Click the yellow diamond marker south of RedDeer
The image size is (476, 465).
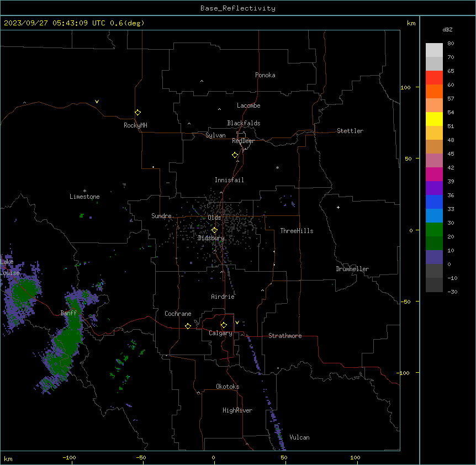tap(235, 155)
